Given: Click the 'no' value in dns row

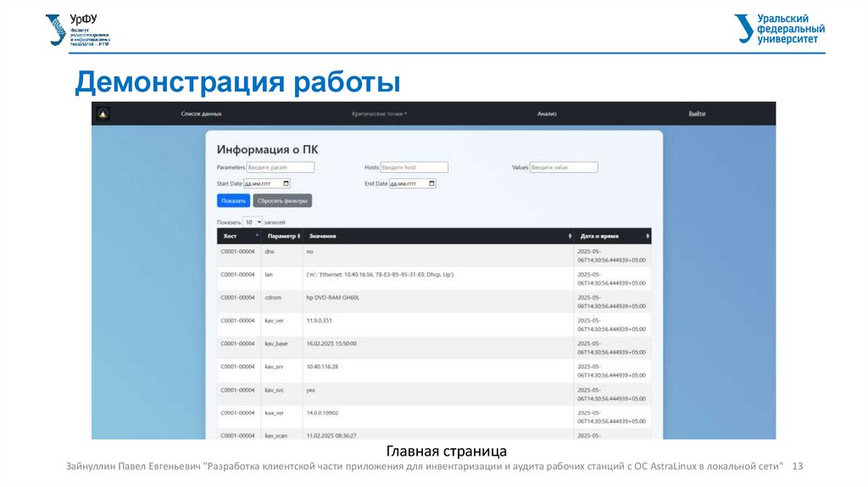Looking at the screenshot, I should point(309,251).
